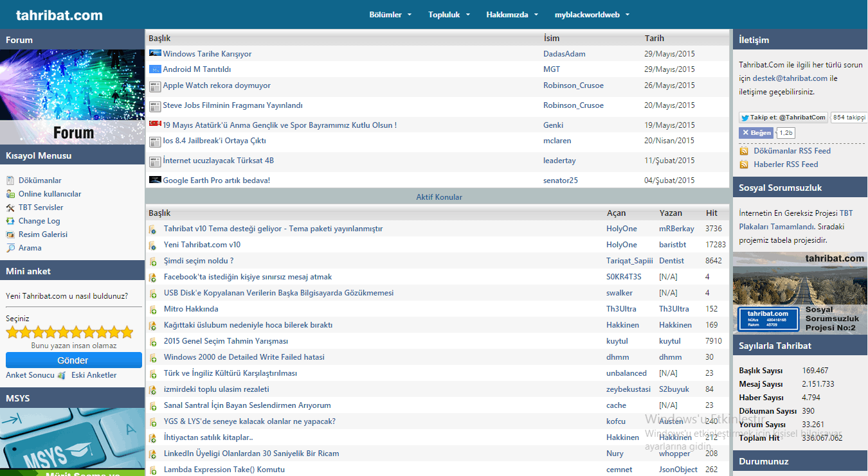Open the Dökümanlar link
868x476 pixels.
pos(40,181)
